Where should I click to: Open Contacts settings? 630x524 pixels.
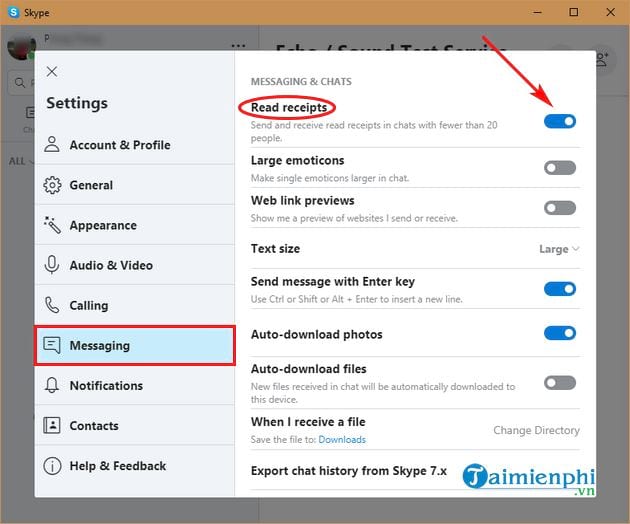(x=135, y=426)
